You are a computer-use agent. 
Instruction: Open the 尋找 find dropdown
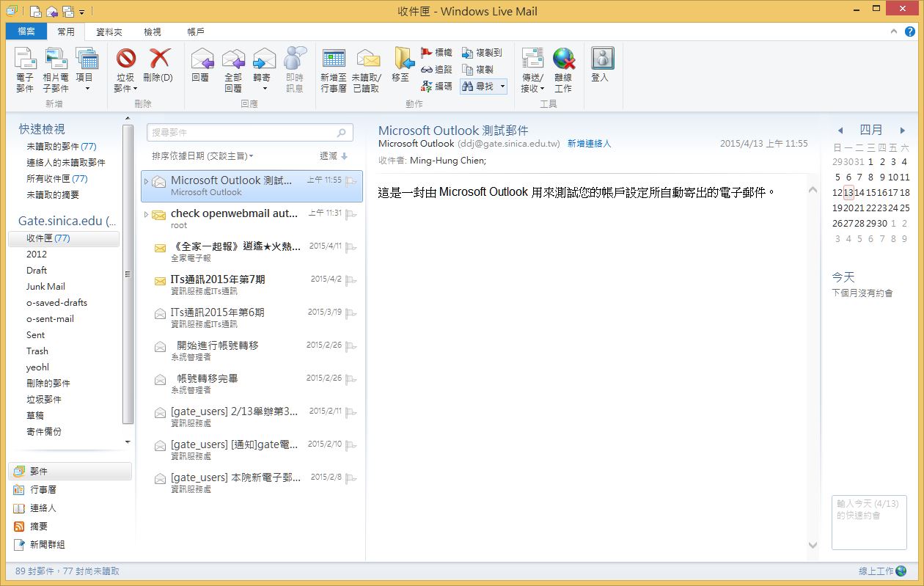click(502, 86)
